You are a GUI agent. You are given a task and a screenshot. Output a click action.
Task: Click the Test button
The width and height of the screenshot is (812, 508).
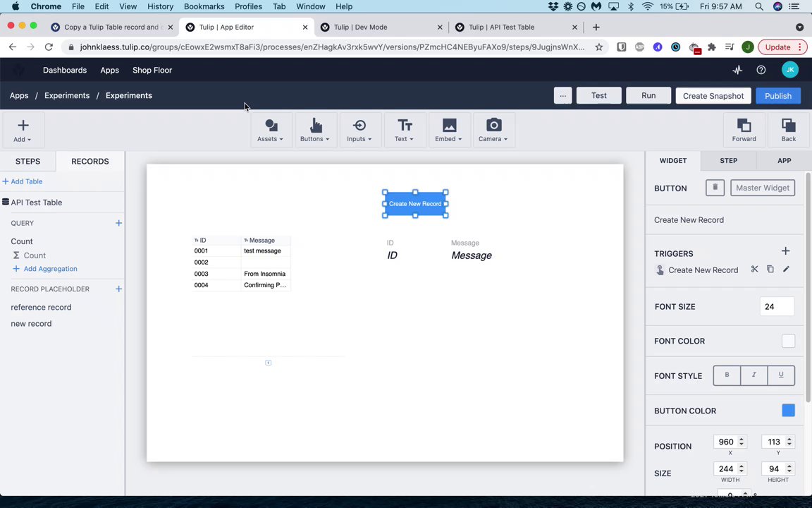[x=599, y=95]
